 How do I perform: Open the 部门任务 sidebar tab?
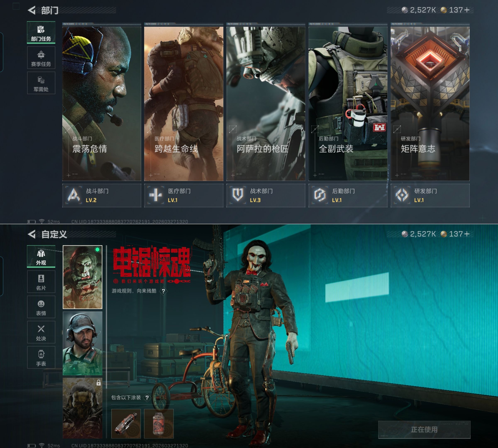41,33
